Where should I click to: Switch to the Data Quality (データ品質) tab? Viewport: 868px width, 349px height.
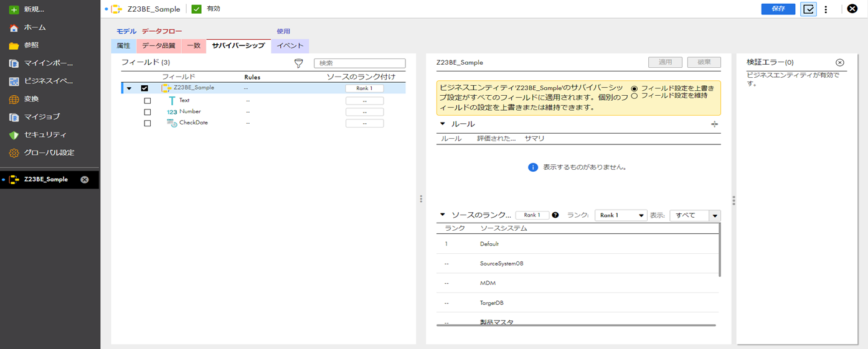159,46
